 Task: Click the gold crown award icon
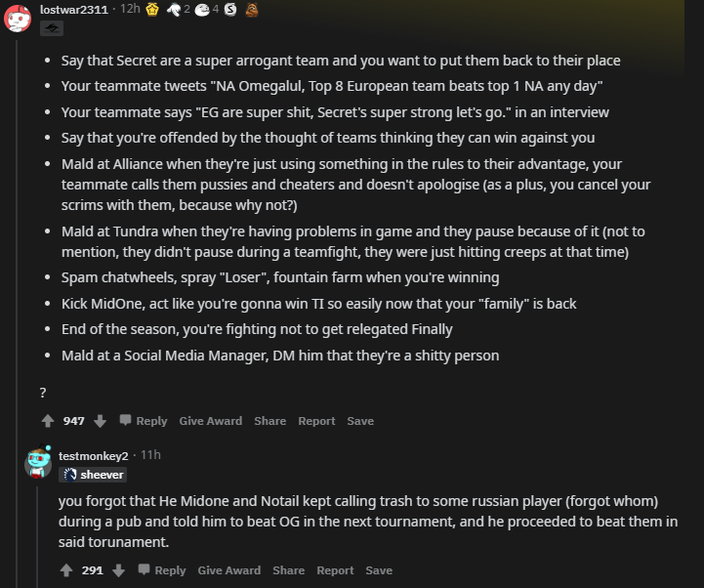(152, 10)
